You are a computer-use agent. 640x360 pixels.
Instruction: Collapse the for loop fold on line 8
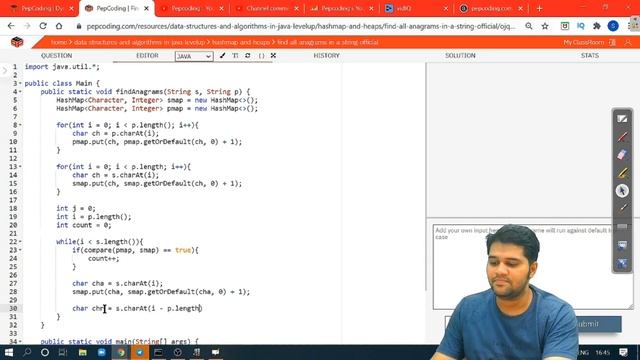[20, 125]
